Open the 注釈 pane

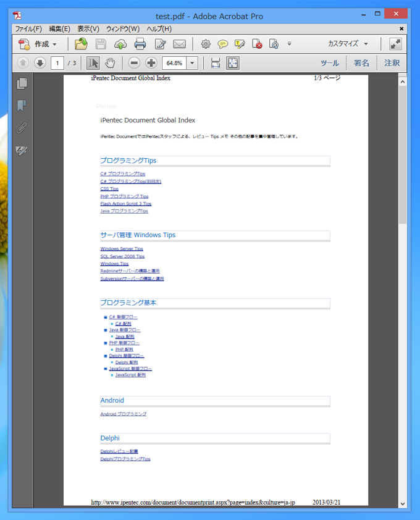pos(392,63)
